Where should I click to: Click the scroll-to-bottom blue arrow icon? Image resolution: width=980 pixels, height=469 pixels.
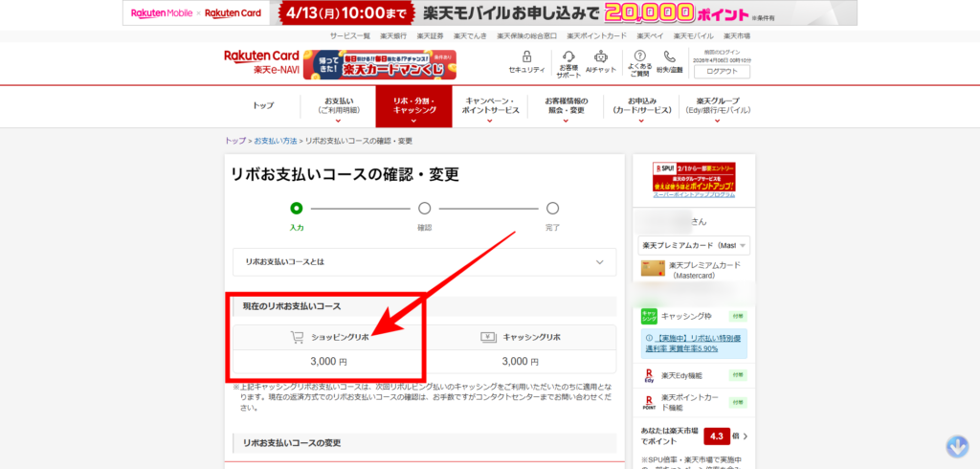coord(957,447)
